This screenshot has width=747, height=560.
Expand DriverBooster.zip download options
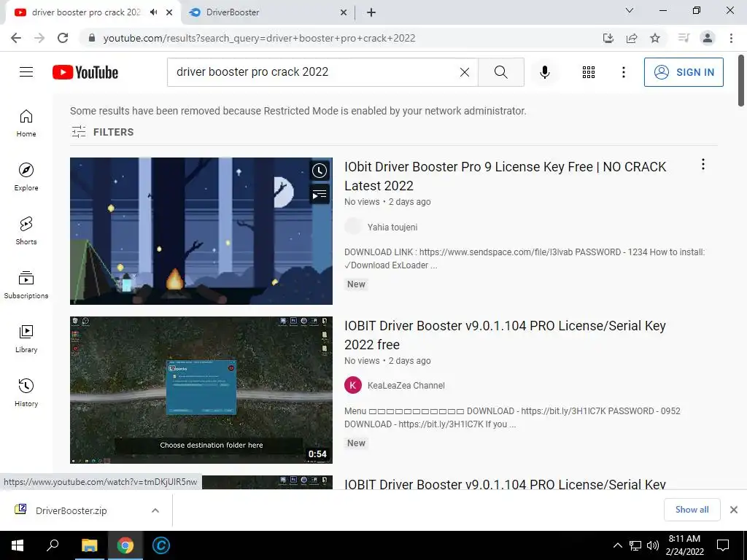155,510
